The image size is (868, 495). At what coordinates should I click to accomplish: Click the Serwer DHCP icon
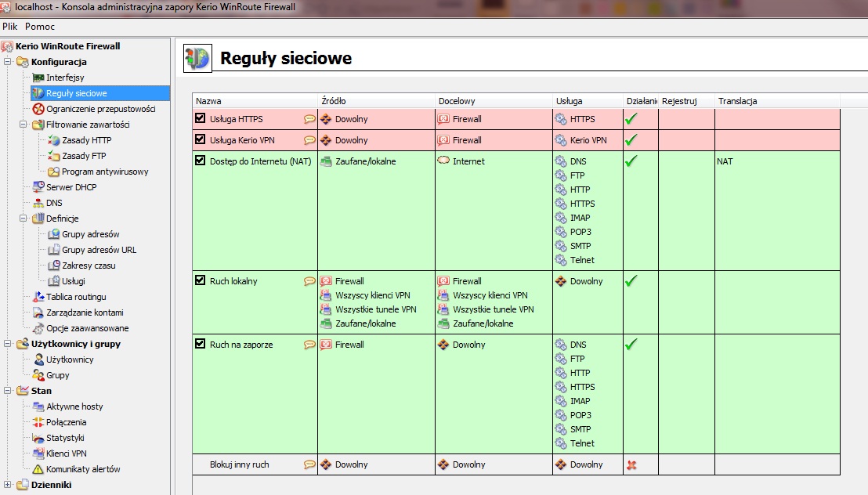[38, 187]
